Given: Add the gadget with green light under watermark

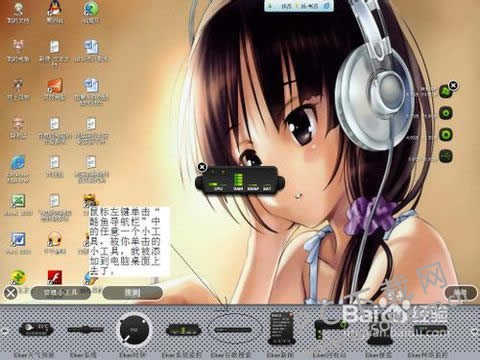Looking at the screenshot, I should (331, 329).
